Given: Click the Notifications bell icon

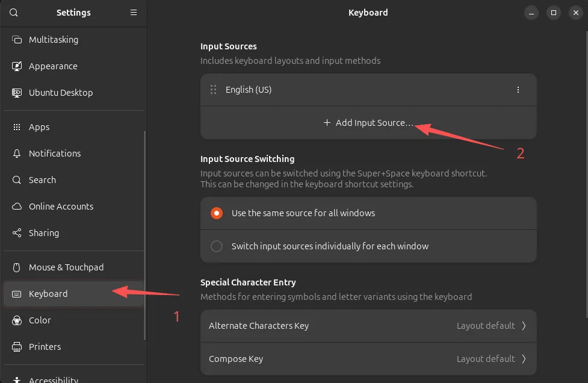Looking at the screenshot, I should [17, 154].
